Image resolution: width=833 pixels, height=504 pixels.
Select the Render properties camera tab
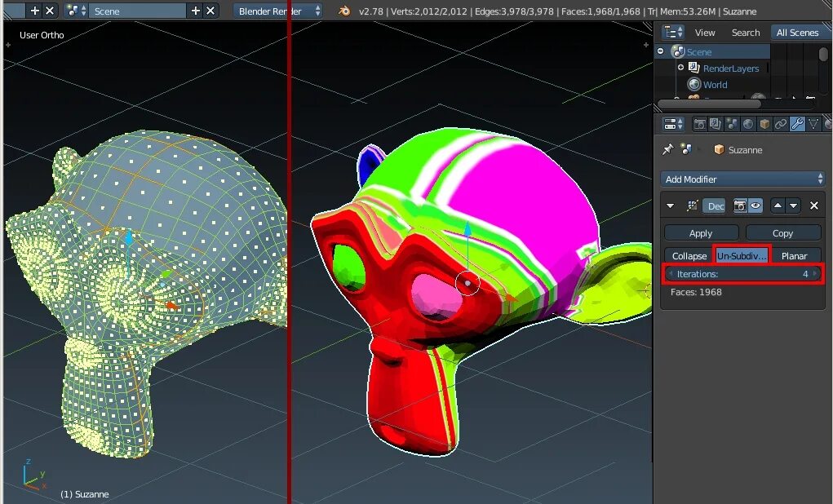click(x=700, y=124)
